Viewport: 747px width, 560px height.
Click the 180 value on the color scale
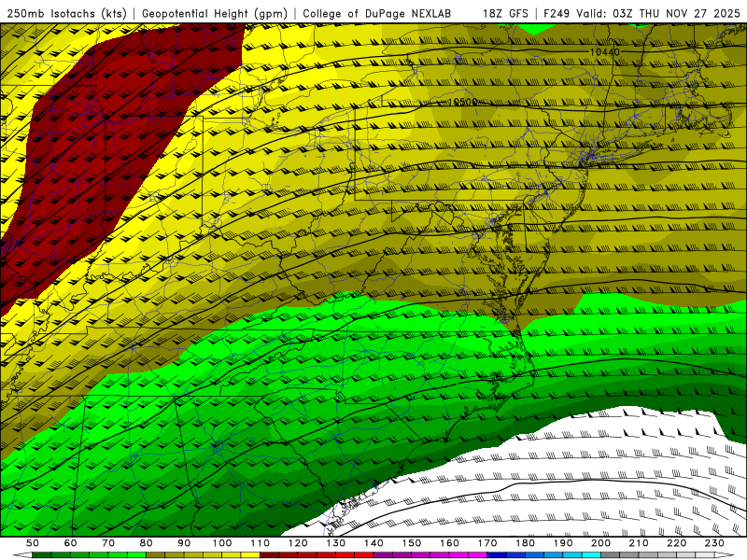(525, 543)
